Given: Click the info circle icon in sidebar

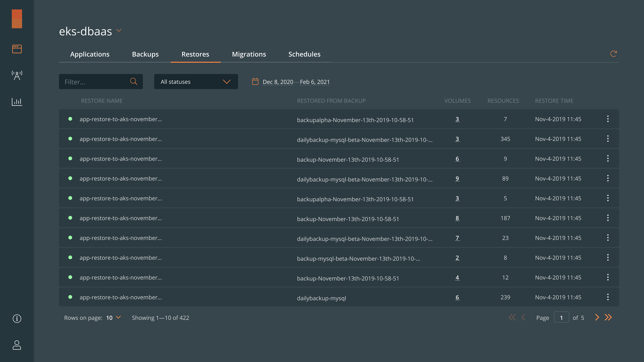Looking at the screenshot, I should click(x=17, y=319).
